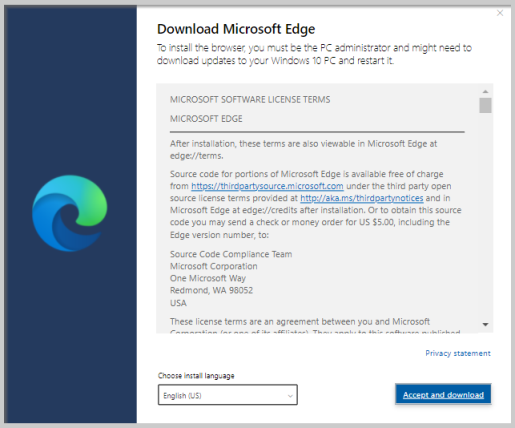Click the edge://terms text line
The width and height of the screenshot is (515, 428).
[197, 156]
